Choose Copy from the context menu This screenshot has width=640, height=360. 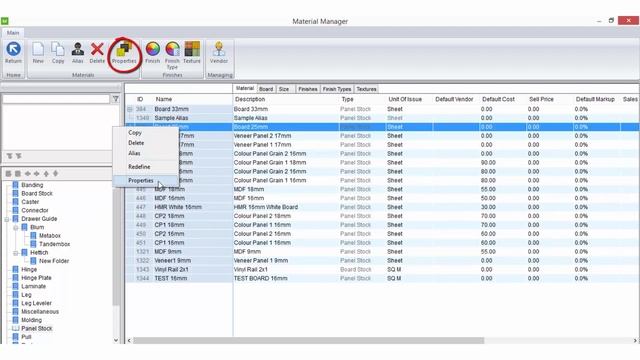tap(135, 133)
